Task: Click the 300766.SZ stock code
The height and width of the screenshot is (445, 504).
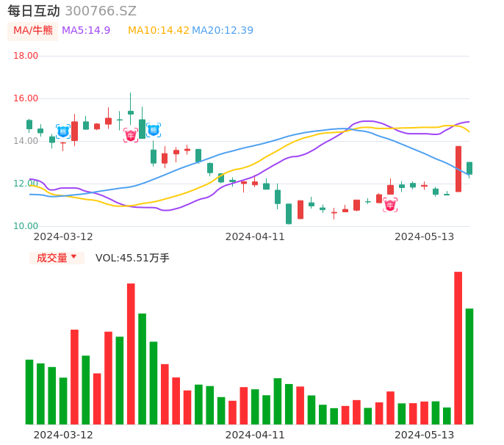Action: tap(101, 10)
